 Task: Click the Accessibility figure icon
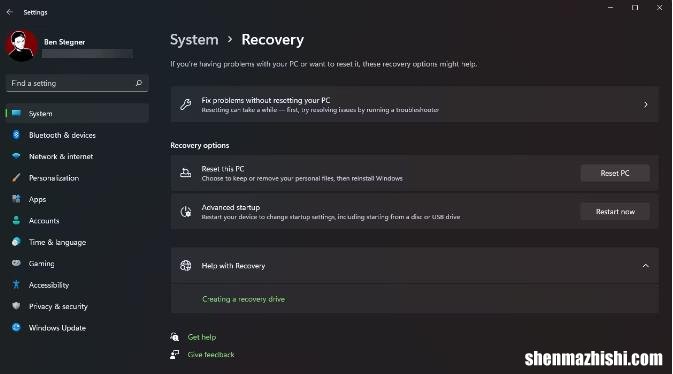pyautogui.click(x=16, y=284)
